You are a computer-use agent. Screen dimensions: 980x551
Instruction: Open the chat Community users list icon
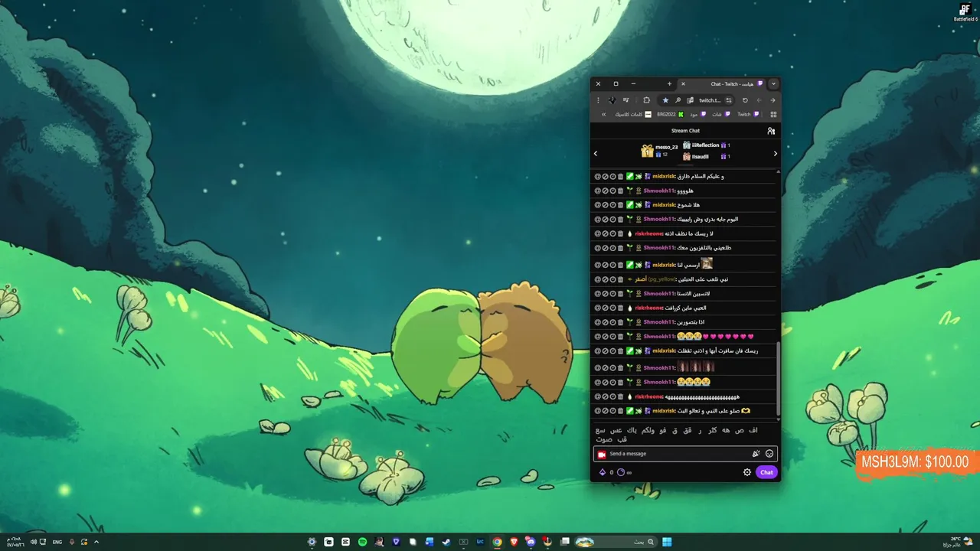tap(771, 131)
